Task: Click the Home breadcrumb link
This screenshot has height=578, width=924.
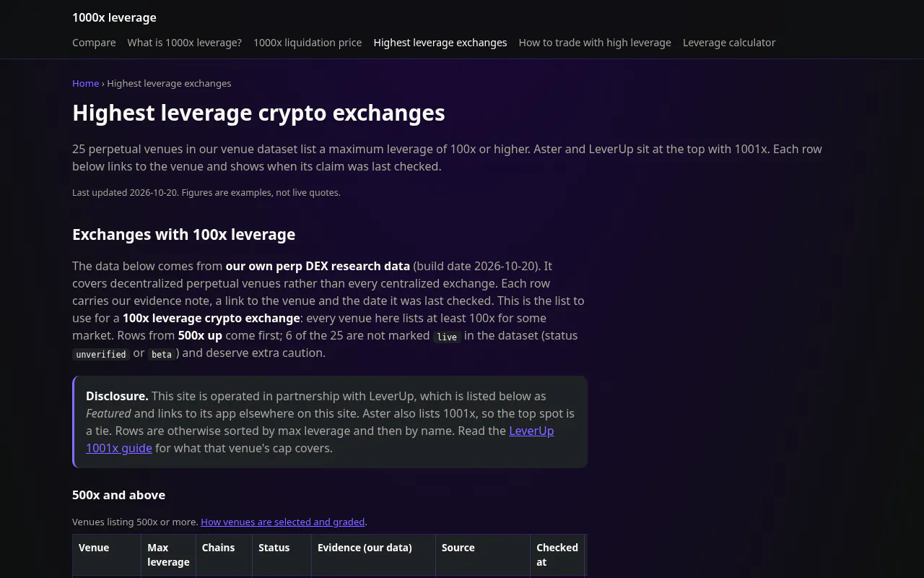Action: pos(85,83)
